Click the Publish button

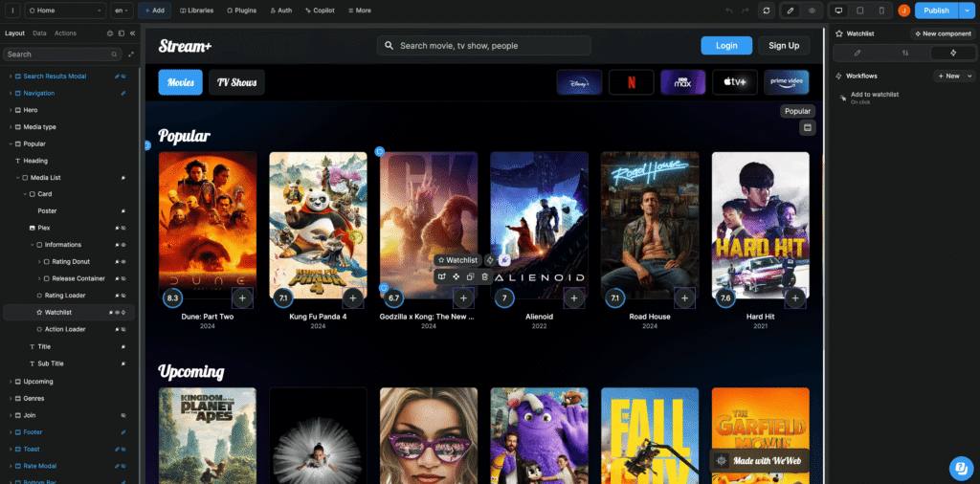pos(936,11)
